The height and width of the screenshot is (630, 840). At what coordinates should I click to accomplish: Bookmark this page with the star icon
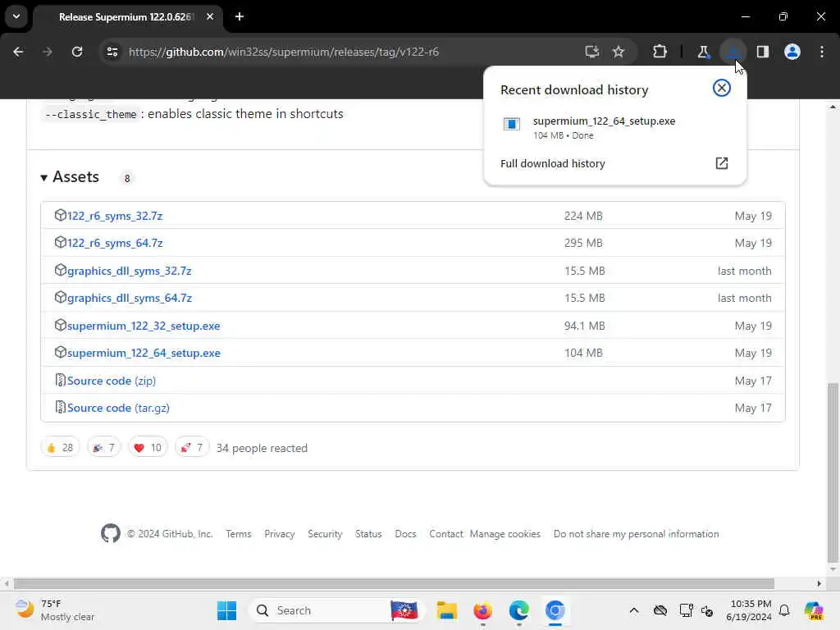tap(619, 52)
